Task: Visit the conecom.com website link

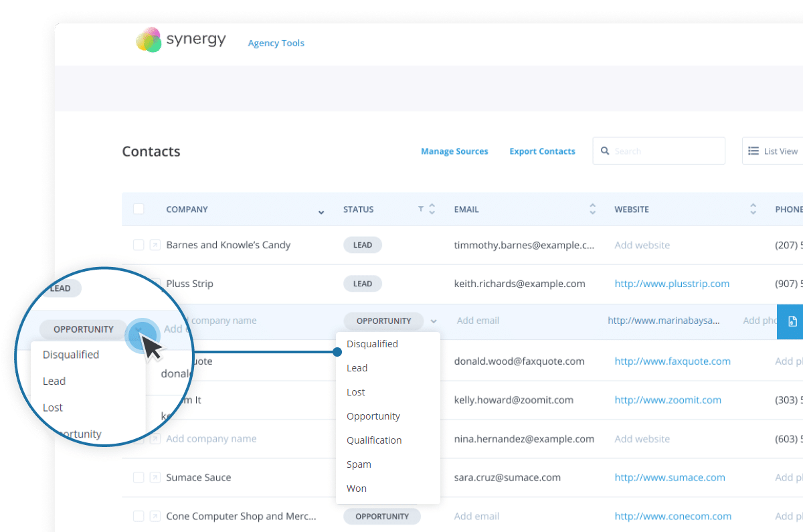Action: 673,517
